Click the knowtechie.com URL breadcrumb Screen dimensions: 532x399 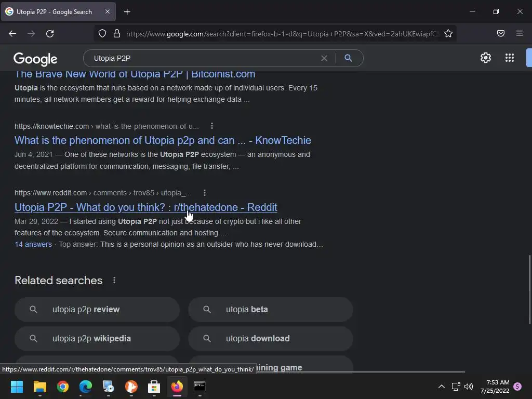(x=107, y=126)
